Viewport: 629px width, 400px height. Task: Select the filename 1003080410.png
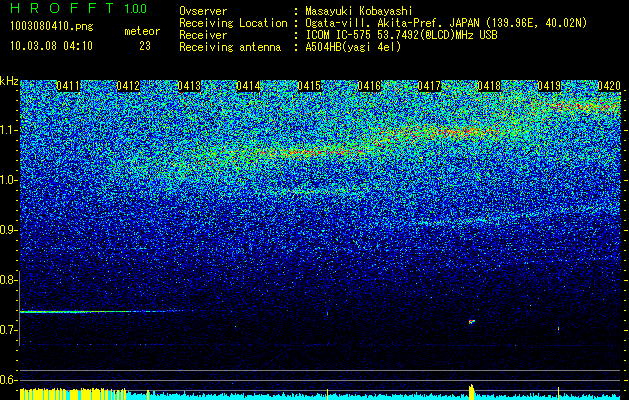(x=52, y=27)
